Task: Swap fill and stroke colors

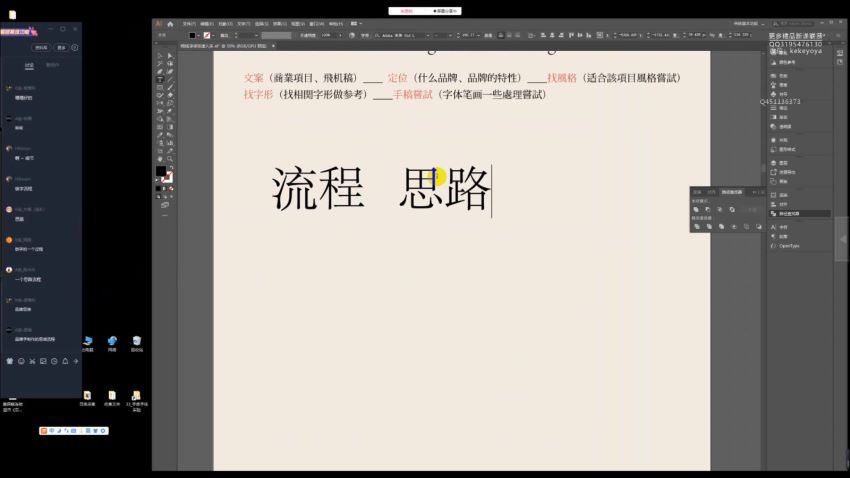Action: (172, 167)
